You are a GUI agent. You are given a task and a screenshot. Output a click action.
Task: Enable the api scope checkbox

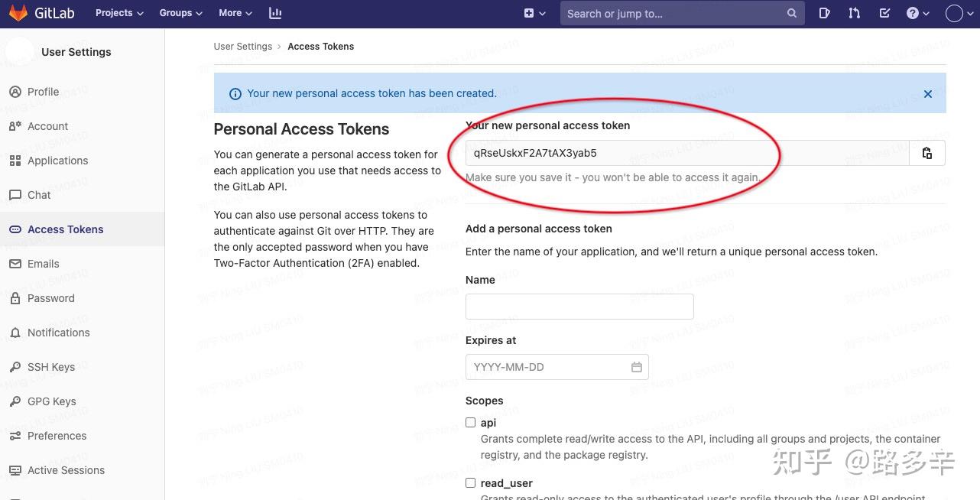(x=470, y=422)
